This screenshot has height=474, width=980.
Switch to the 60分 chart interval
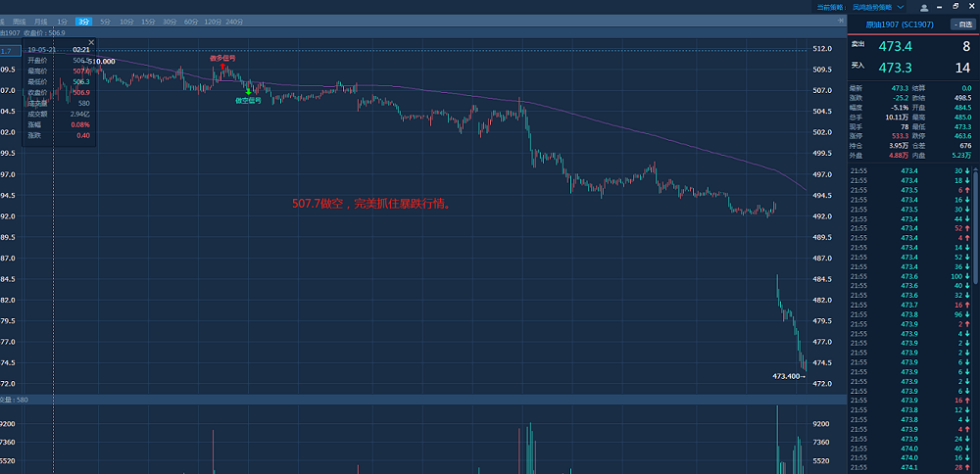191,21
